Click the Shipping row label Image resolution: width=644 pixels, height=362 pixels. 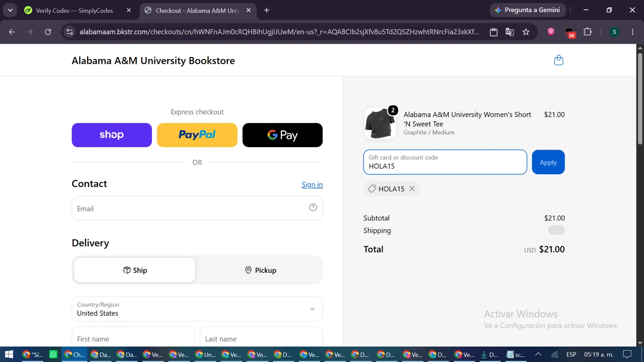[377, 230]
